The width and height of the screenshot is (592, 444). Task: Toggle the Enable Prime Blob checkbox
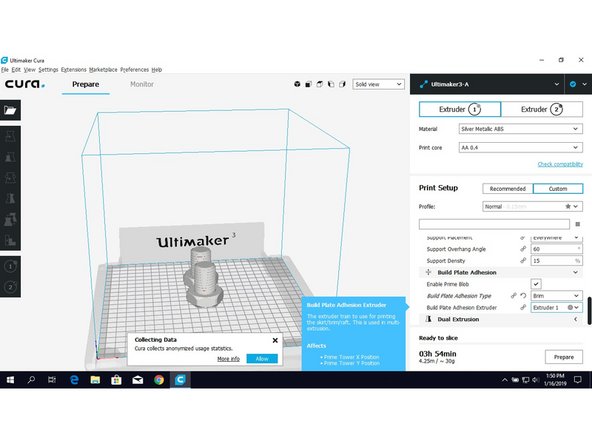point(536,284)
